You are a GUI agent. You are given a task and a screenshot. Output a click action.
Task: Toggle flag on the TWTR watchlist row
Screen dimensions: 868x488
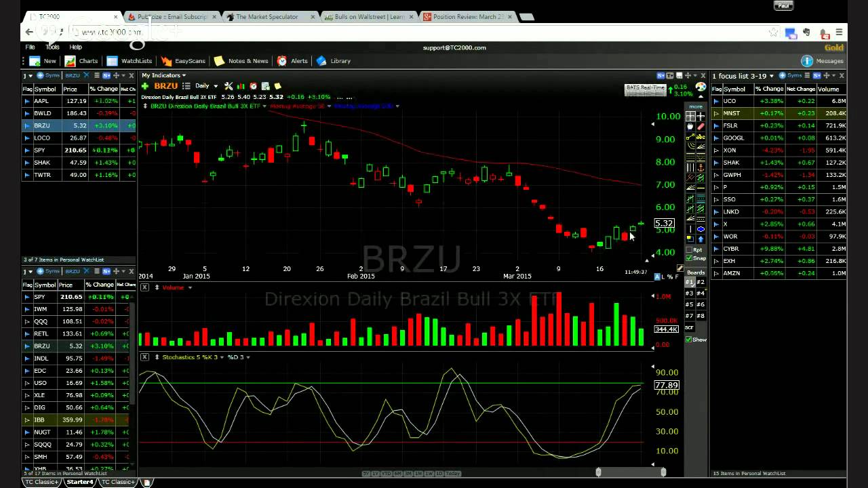coord(27,175)
